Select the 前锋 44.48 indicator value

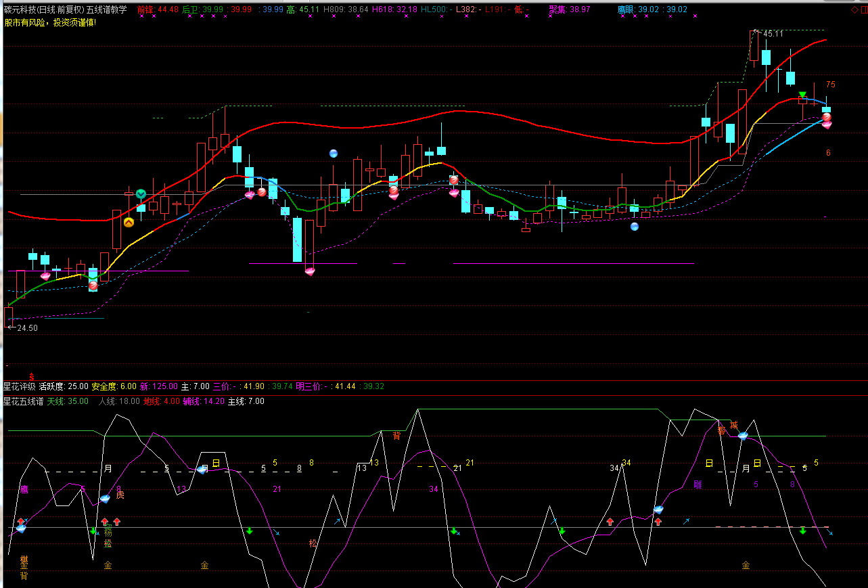pyautogui.click(x=158, y=9)
